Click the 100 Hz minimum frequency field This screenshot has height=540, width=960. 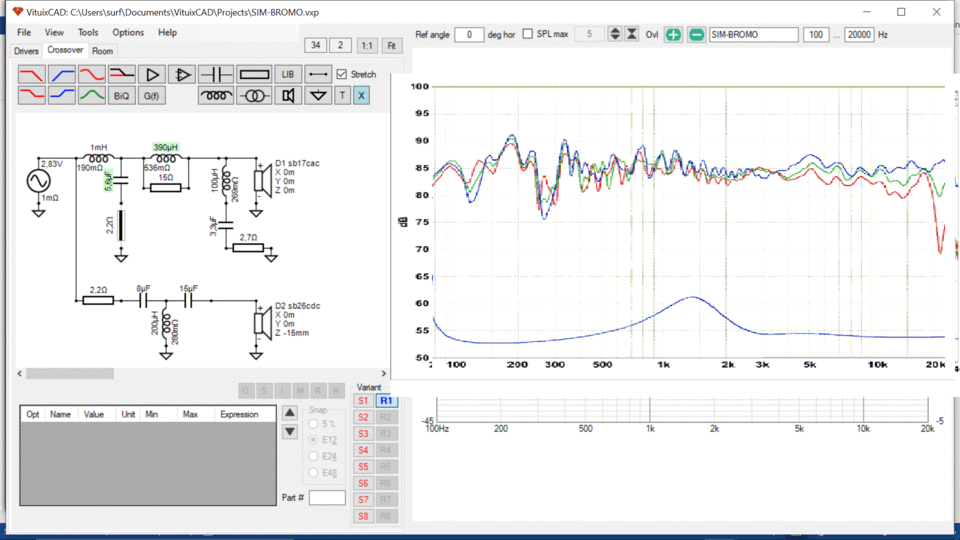pyautogui.click(x=816, y=35)
